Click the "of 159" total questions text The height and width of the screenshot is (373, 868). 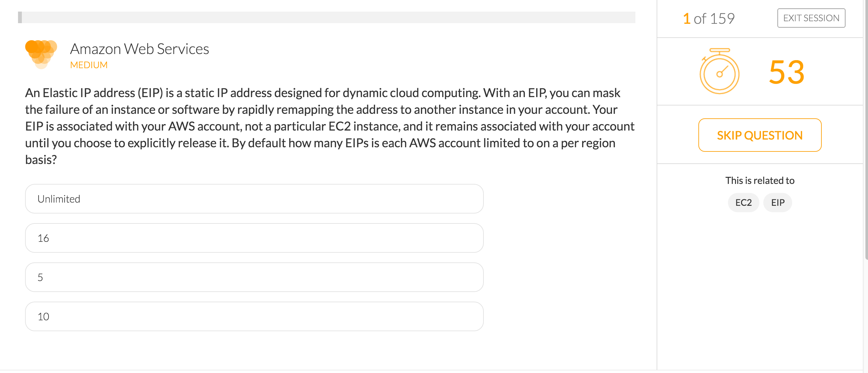pyautogui.click(x=714, y=19)
